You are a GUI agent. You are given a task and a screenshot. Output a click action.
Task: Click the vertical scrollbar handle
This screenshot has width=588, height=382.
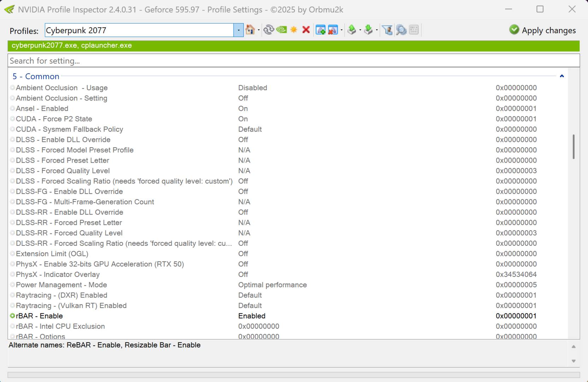click(574, 147)
